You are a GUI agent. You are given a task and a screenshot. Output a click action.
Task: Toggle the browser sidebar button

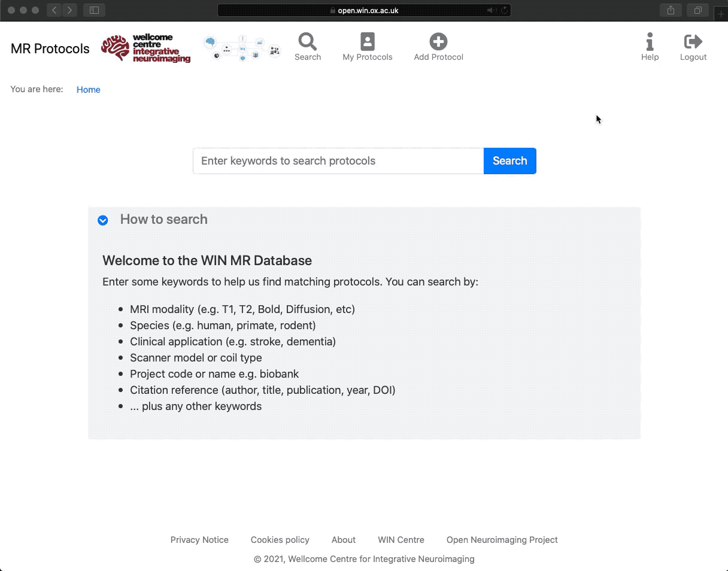pyautogui.click(x=94, y=10)
